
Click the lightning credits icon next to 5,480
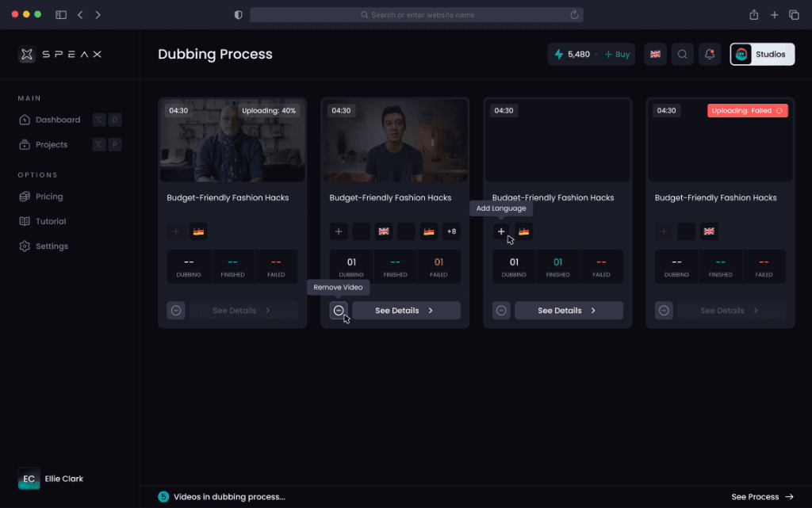561,54
